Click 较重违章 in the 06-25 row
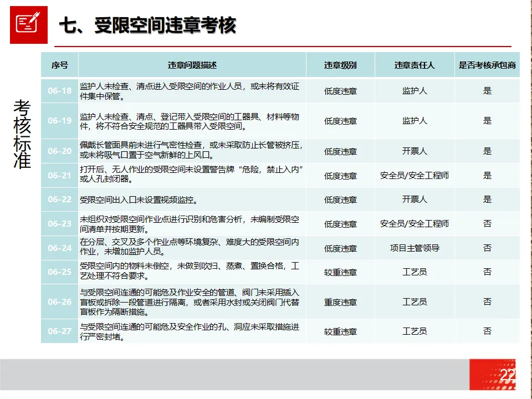The image size is (532, 399). (340, 273)
